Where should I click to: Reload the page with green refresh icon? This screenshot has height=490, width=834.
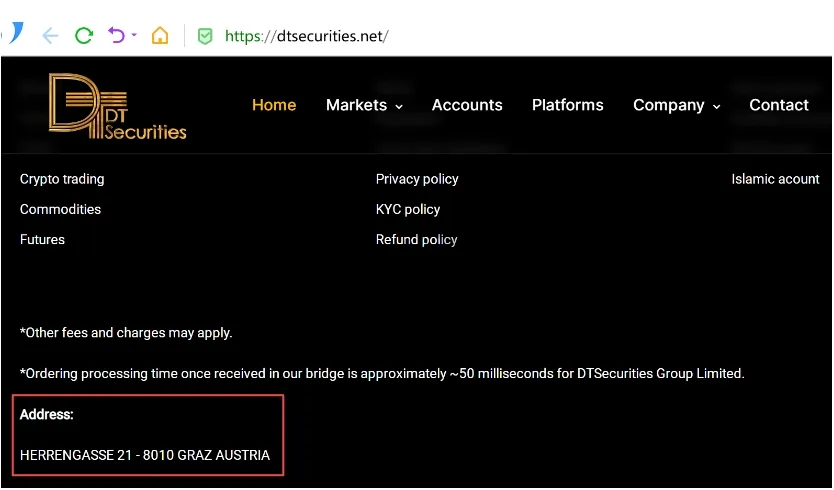(84, 36)
